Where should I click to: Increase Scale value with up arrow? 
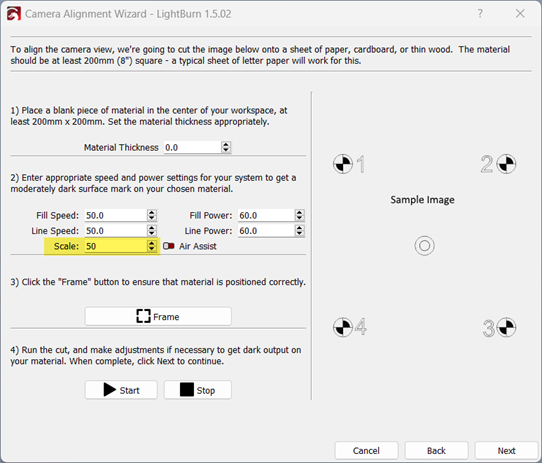(151, 243)
